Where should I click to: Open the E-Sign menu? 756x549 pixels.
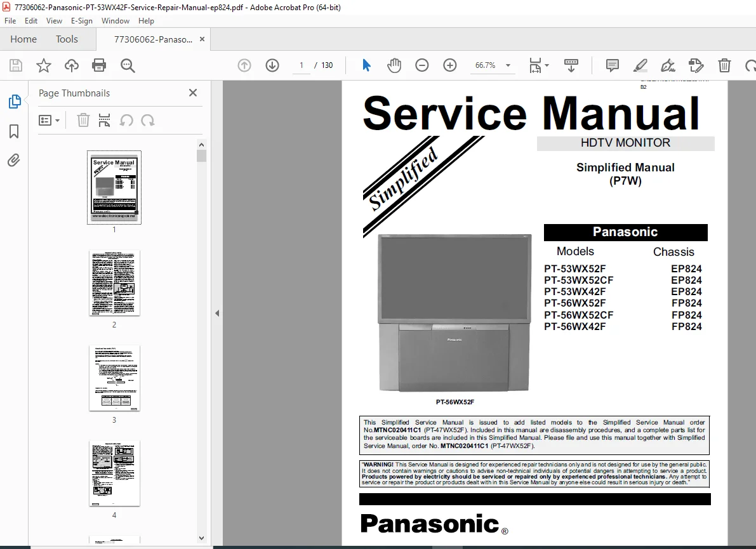(x=81, y=21)
